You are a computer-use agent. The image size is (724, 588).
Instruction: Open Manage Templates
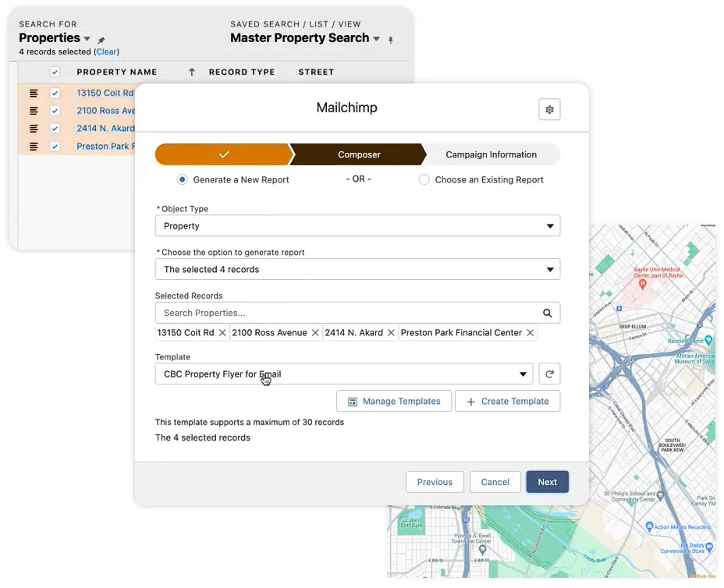pos(394,401)
